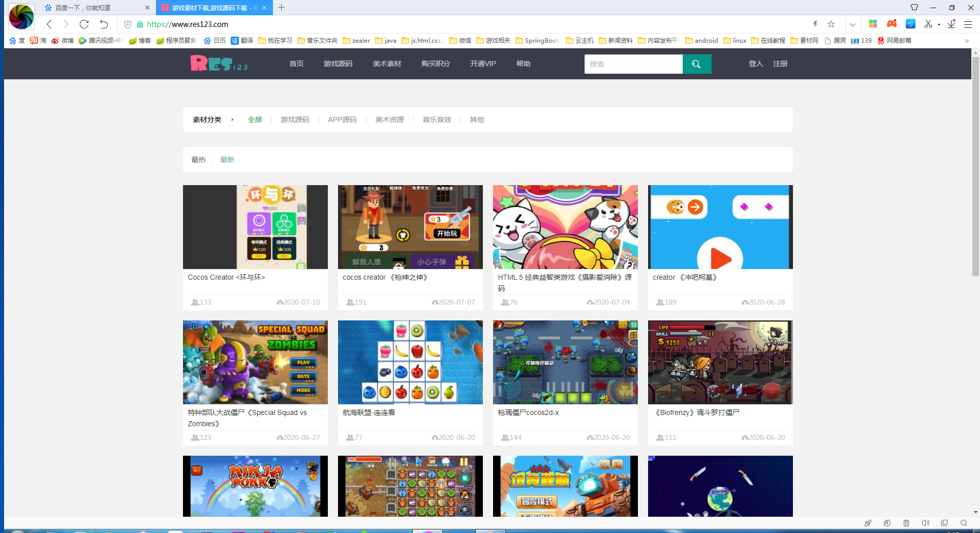Screen dimensions: 980x533
Task: Click 注册 register link
Action: pos(780,64)
